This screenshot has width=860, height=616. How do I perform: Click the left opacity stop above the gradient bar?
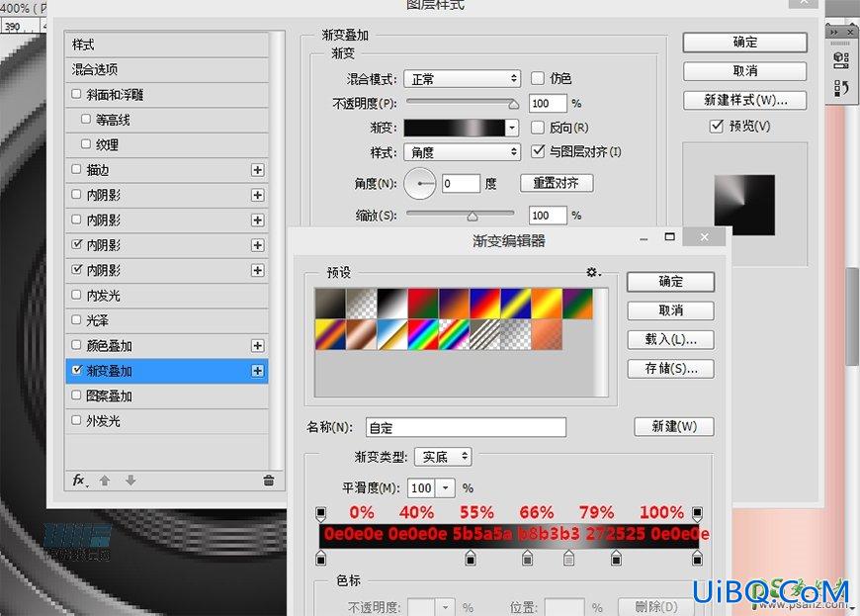click(321, 513)
